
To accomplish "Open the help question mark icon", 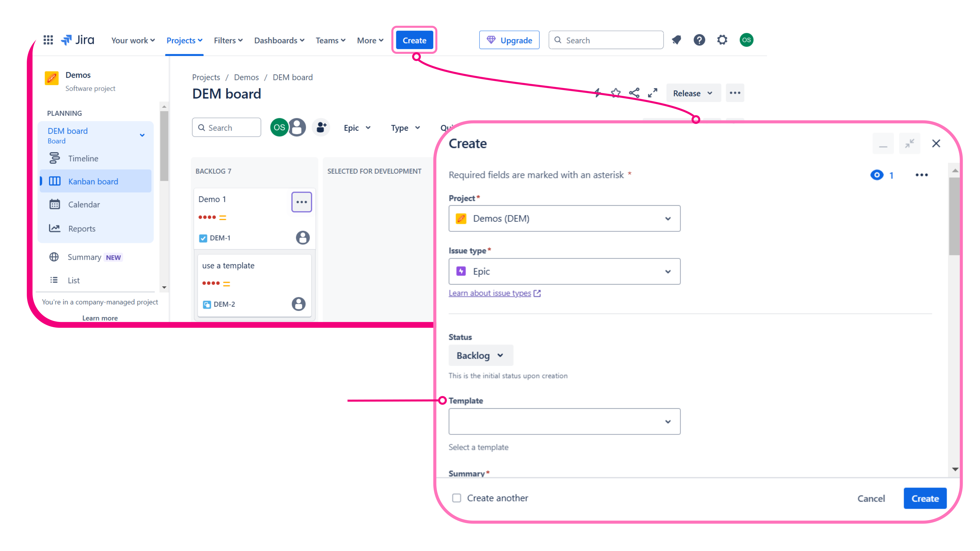I will tap(699, 40).
